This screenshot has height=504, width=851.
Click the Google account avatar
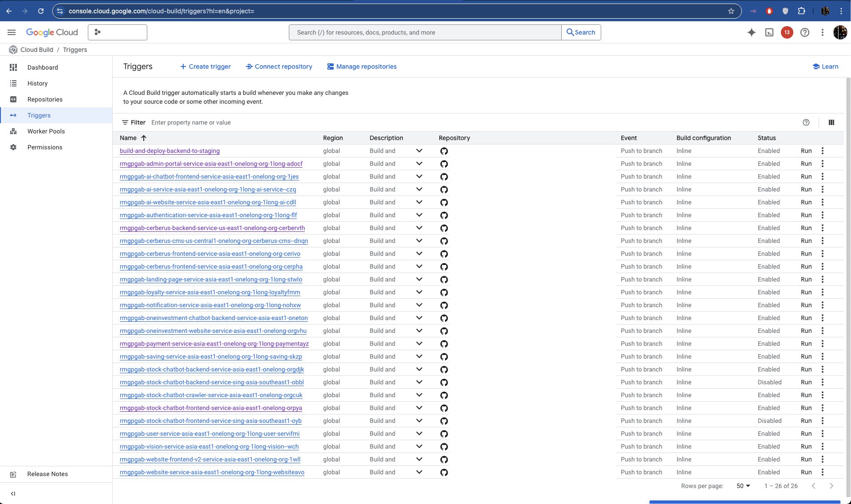click(840, 32)
